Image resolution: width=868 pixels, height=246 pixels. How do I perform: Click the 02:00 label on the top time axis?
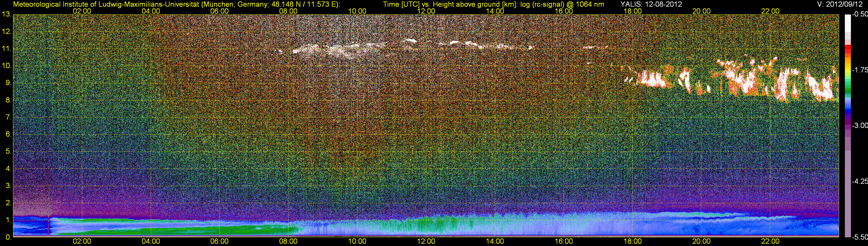coord(82,11)
